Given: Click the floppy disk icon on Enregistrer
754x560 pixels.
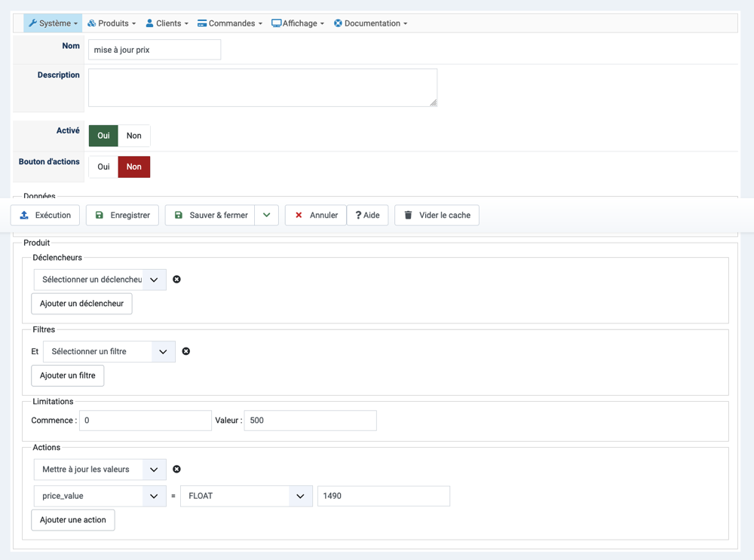Looking at the screenshot, I should [x=99, y=215].
